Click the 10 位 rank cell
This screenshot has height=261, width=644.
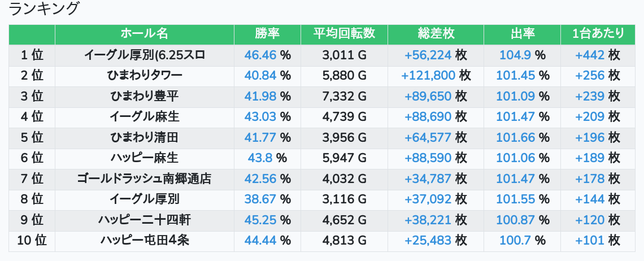pos(32,241)
